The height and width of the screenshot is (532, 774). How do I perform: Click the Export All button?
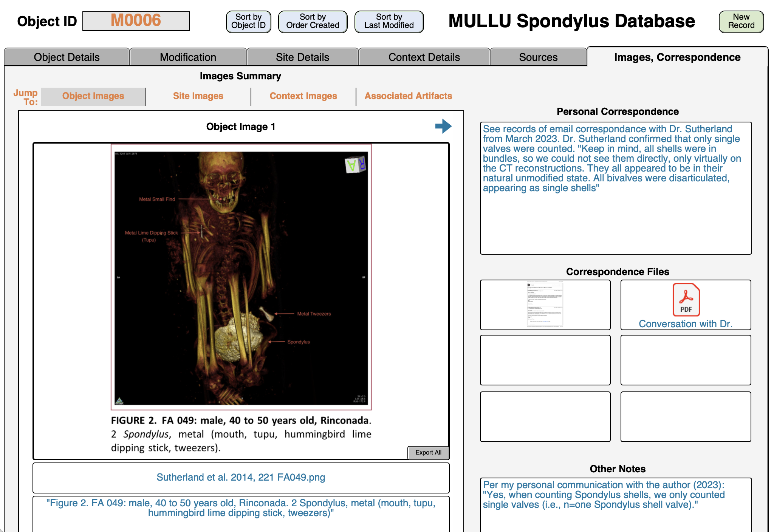click(428, 452)
